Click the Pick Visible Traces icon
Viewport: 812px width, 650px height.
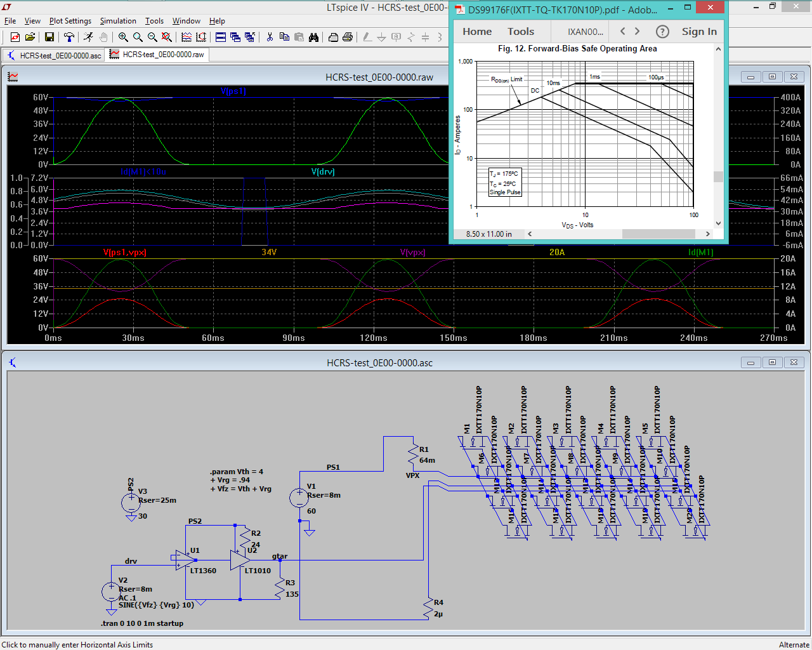[x=187, y=37]
